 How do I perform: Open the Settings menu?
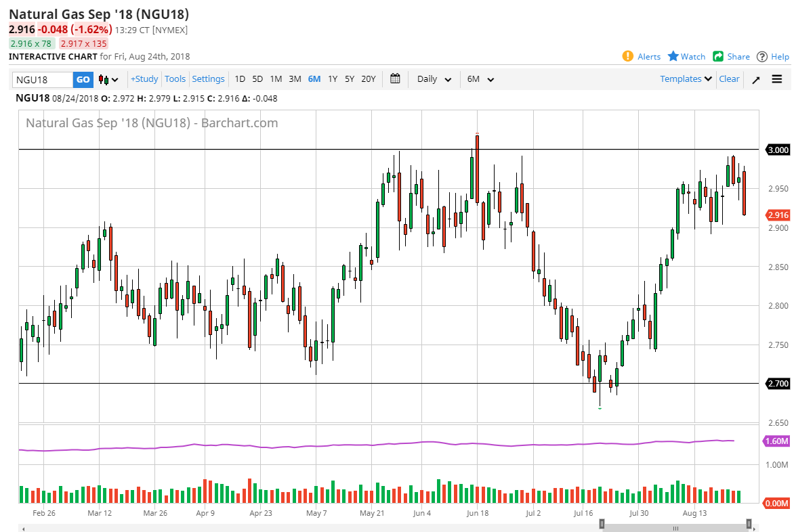208,79
